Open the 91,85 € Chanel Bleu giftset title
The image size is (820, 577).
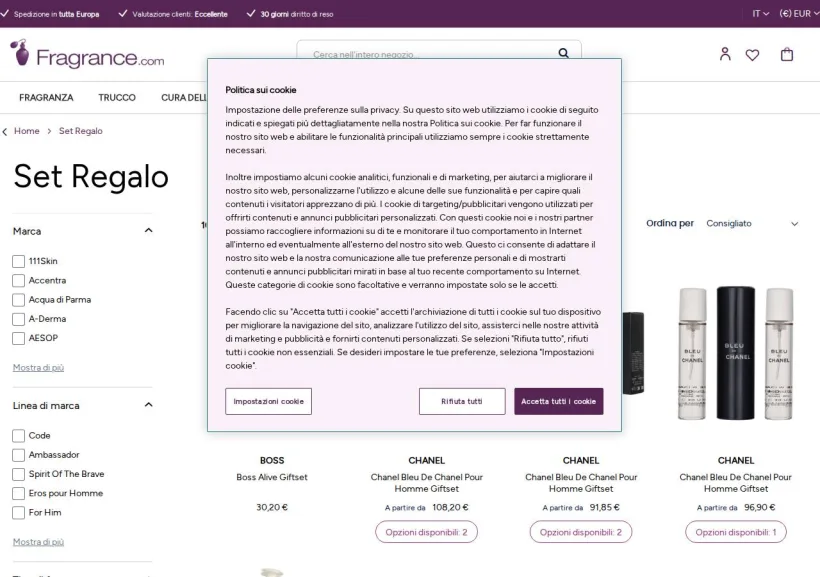580,483
